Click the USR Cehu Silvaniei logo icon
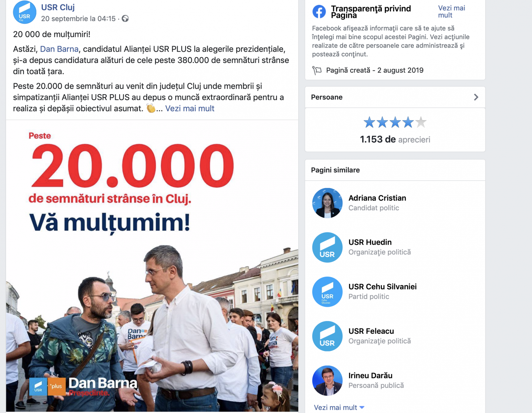Screen dimensions: 532x413 (327, 292)
